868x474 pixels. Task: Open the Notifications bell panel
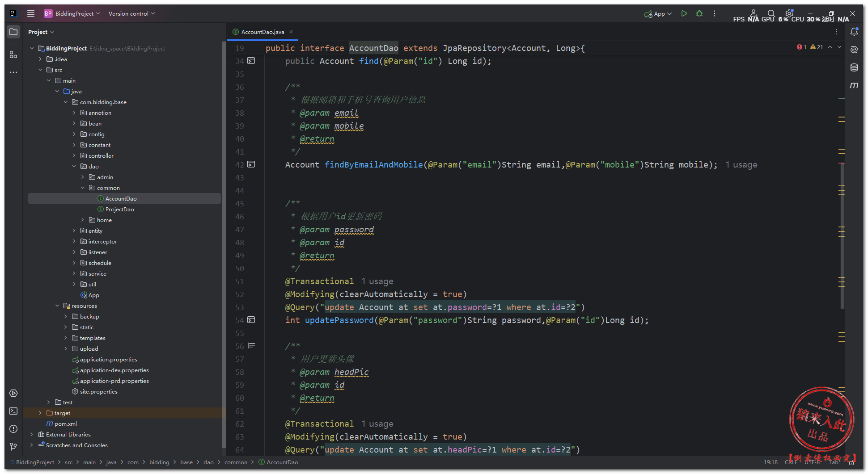[854, 32]
